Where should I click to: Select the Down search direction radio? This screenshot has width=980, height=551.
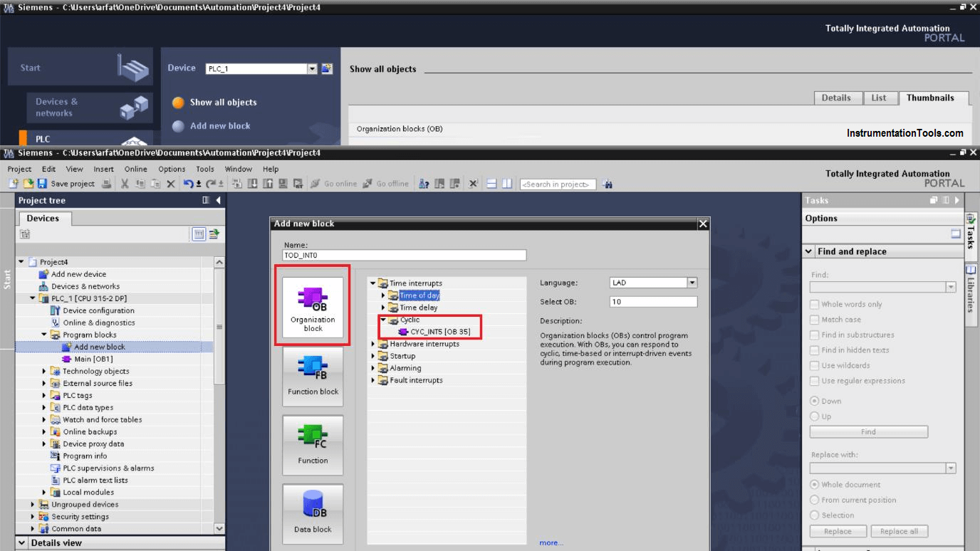tap(815, 401)
